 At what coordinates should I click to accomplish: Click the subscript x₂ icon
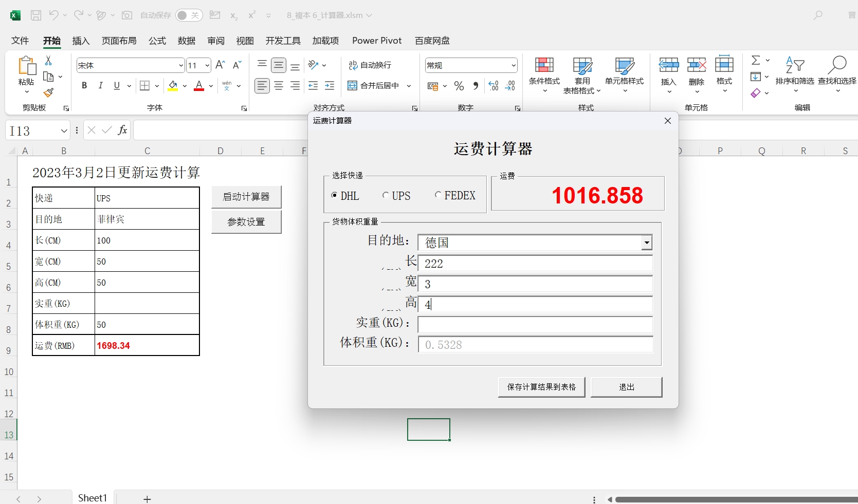click(x=234, y=16)
